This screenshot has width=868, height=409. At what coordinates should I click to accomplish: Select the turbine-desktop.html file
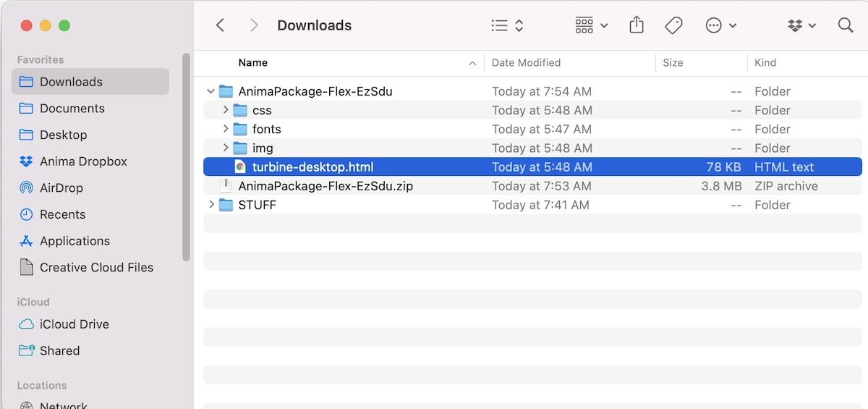312,167
